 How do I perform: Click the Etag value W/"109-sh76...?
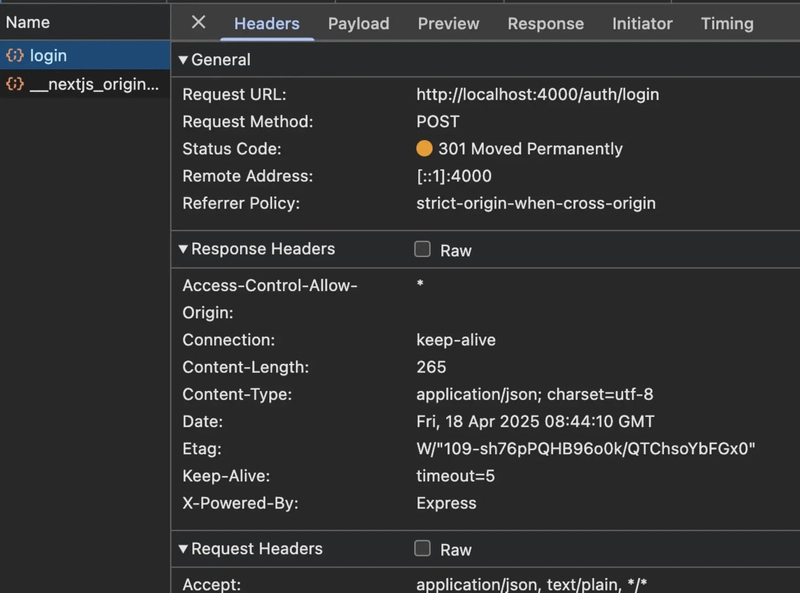pos(586,449)
